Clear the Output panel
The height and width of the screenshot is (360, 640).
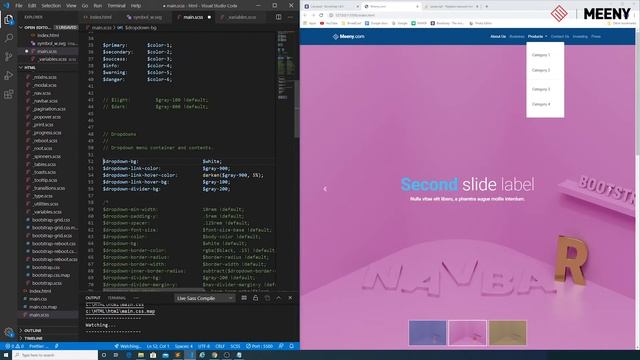point(244,298)
